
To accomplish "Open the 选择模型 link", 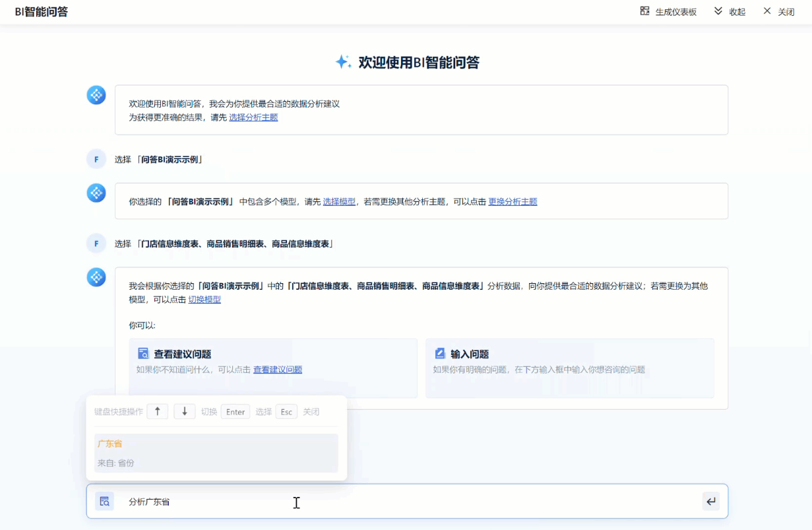I will click(339, 202).
